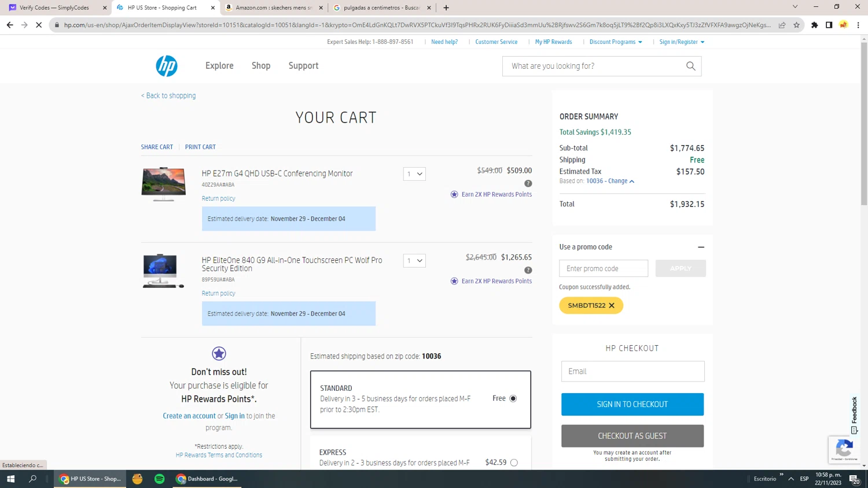Click Sign In To Checkout button
This screenshot has width=868, height=488.
point(632,404)
